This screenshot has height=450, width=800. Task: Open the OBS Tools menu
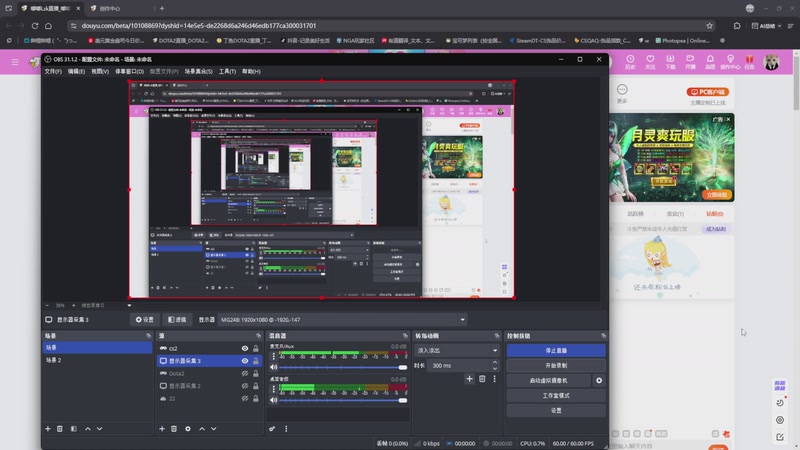pyautogui.click(x=227, y=71)
